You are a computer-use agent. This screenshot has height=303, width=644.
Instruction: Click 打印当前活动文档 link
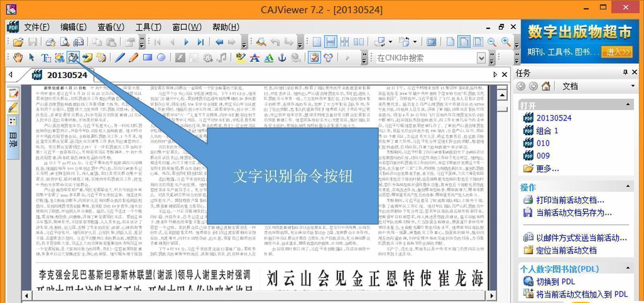coord(570,200)
